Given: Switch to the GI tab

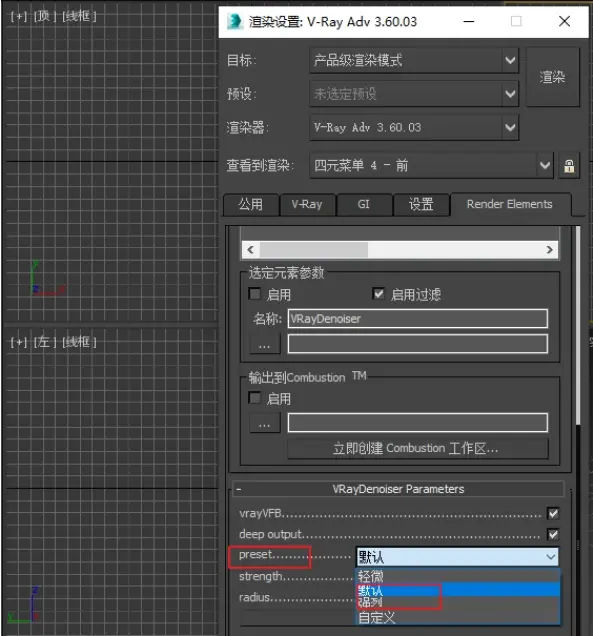Looking at the screenshot, I should [x=364, y=204].
